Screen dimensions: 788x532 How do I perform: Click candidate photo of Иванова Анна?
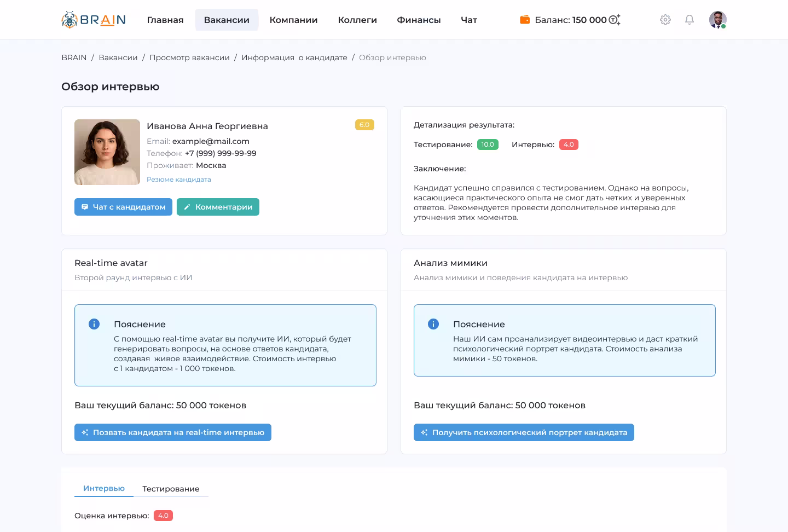(x=107, y=152)
